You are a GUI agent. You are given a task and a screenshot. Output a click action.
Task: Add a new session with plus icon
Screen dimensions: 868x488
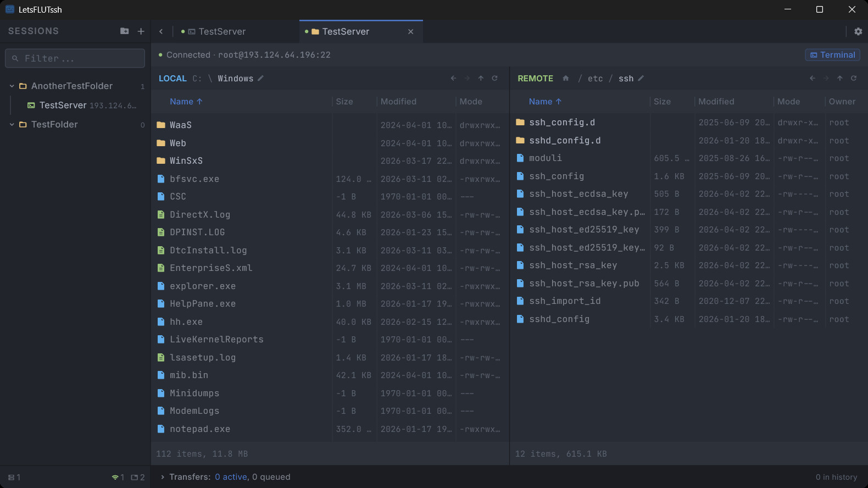point(141,31)
